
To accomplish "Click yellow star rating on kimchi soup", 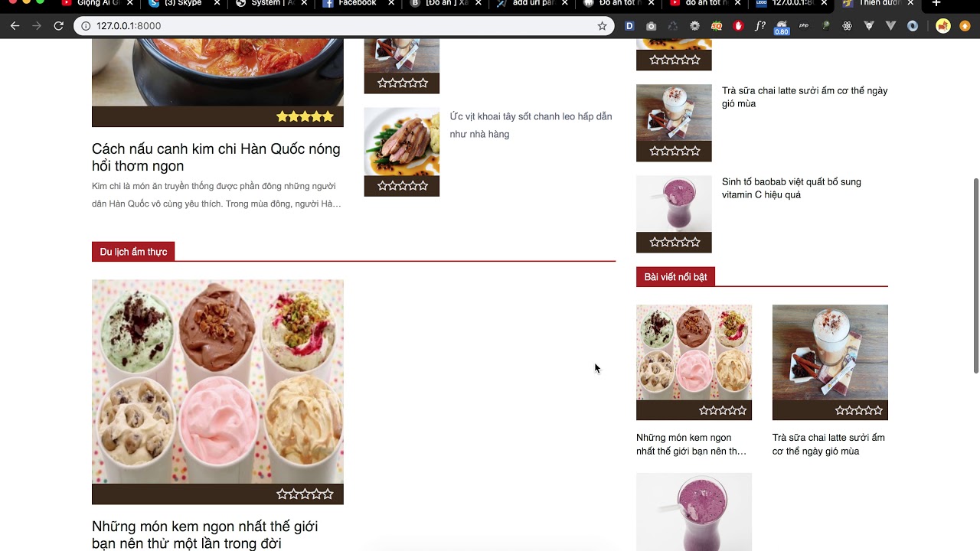I will 305,117.
